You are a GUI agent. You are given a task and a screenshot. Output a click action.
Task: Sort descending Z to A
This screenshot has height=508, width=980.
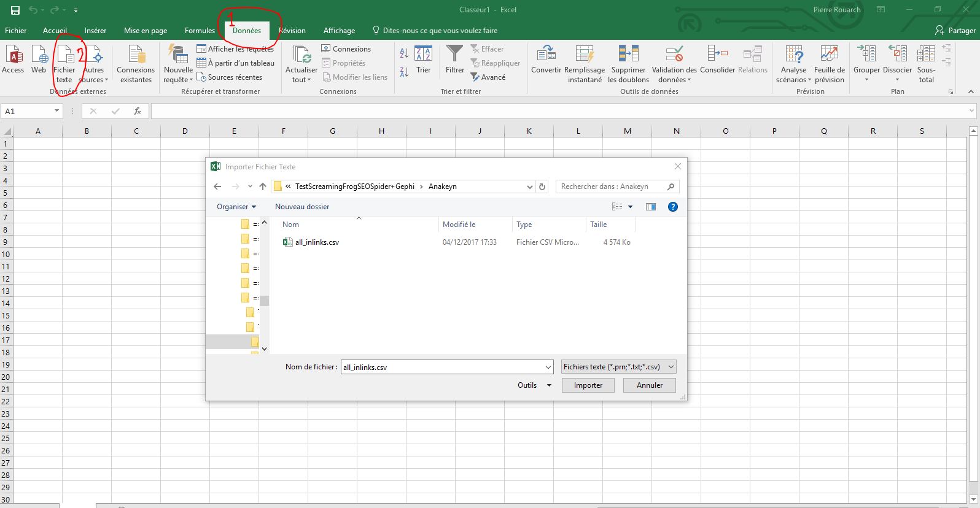click(x=404, y=72)
